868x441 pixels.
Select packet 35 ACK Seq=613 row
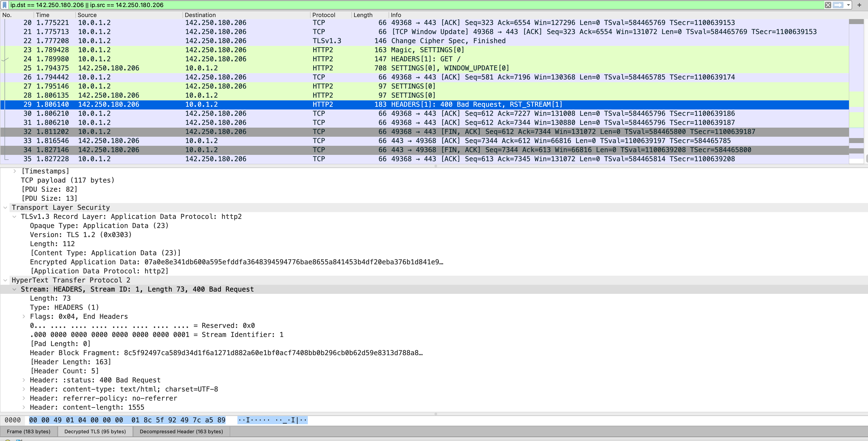[424, 159]
